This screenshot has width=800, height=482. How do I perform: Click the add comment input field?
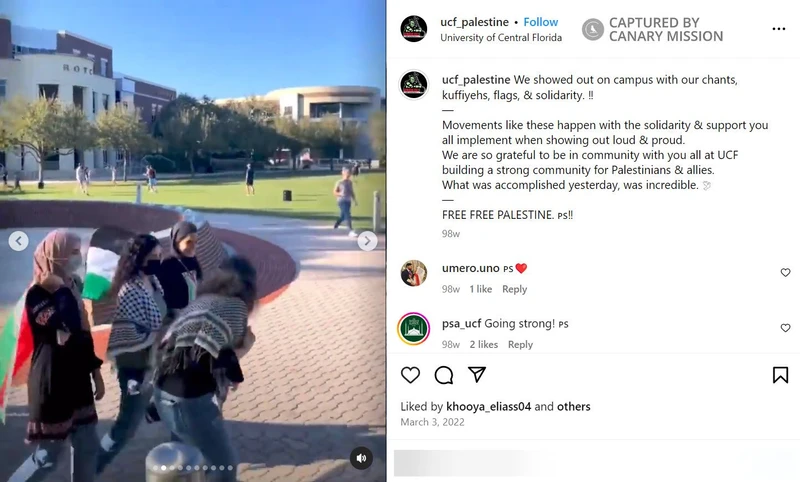coord(592,463)
